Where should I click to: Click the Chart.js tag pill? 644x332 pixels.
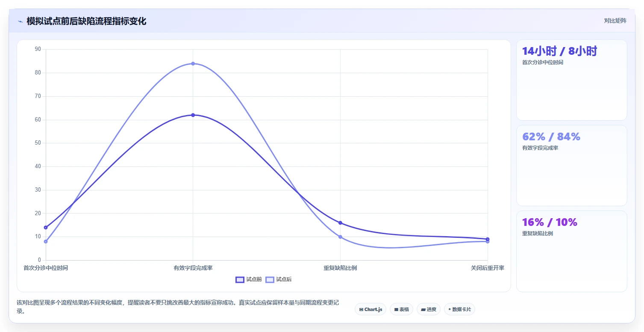coord(371,309)
